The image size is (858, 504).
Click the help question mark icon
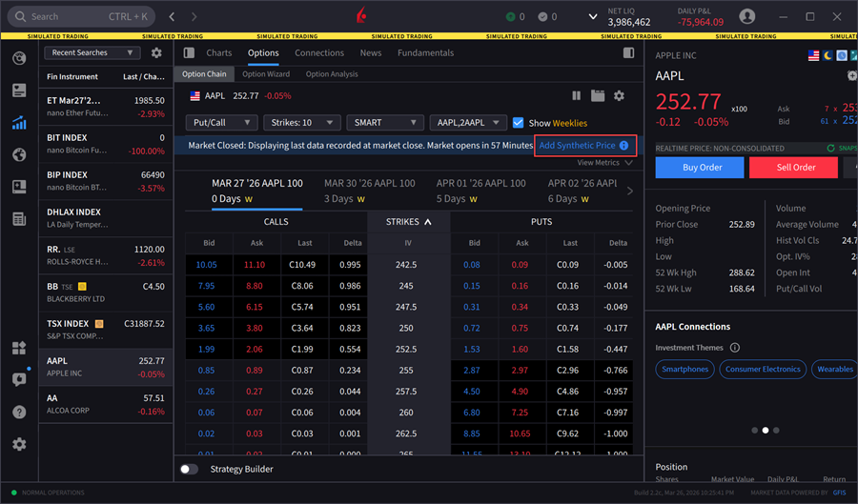coord(19,412)
